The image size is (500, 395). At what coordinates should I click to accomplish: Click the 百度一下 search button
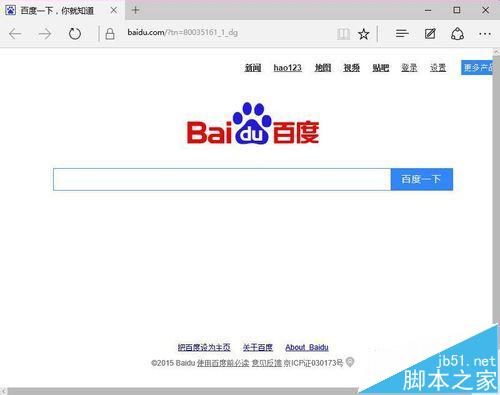pyautogui.click(x=422, y=179)
